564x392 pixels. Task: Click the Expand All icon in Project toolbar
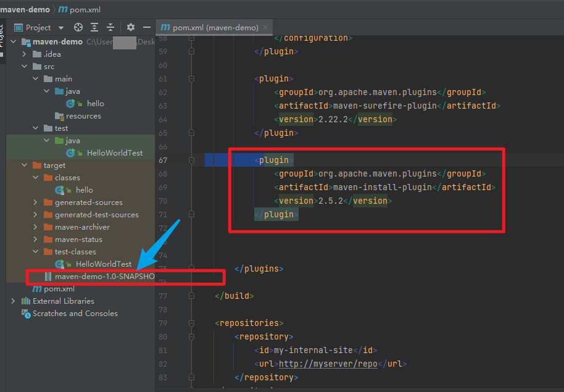(94, 27)
